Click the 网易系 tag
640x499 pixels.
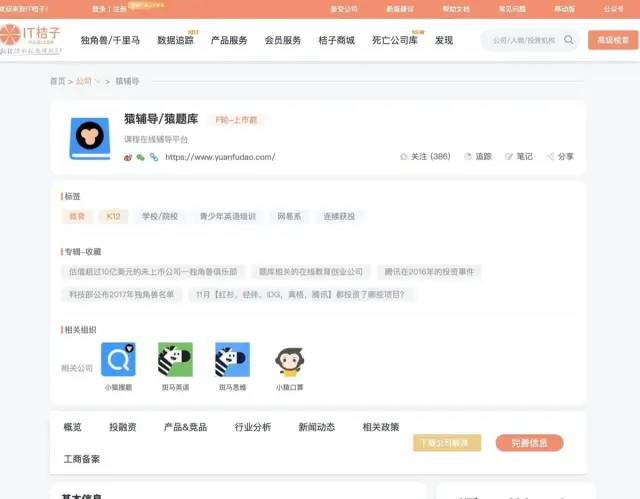coord(289,216)
